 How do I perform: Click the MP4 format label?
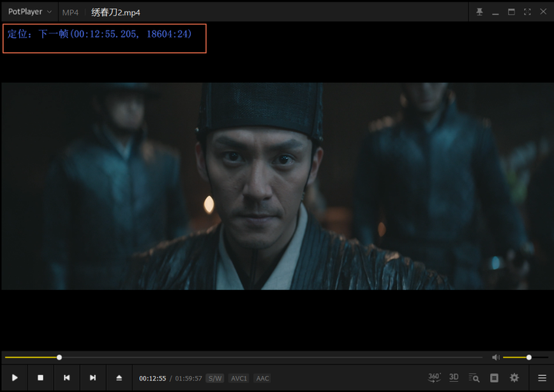(x=70, y=13)
